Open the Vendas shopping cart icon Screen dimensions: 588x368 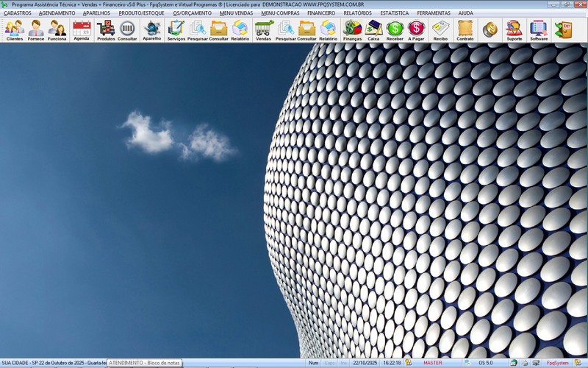263,29
